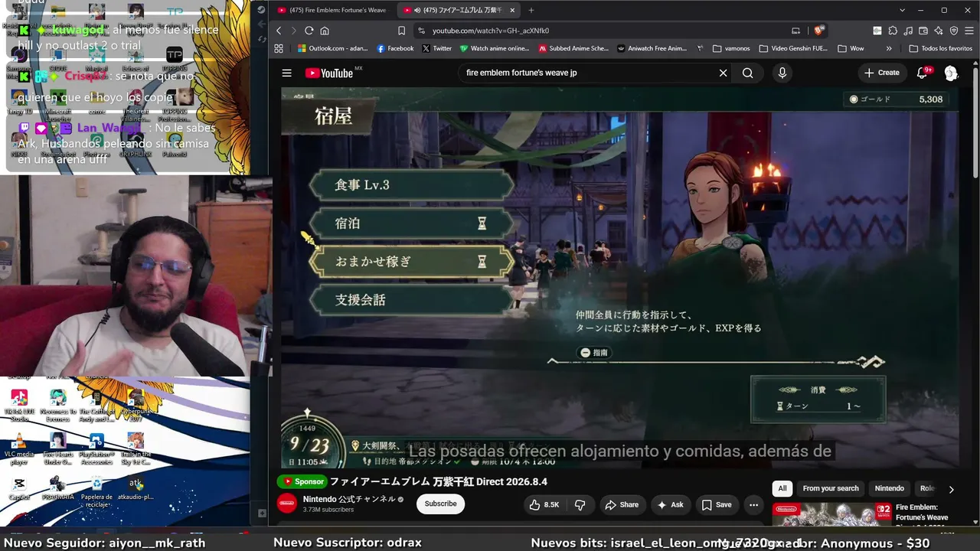The image size is (980, 551).
Task: Open the Facebook bookmark
Action: click(x=395, y=48)
